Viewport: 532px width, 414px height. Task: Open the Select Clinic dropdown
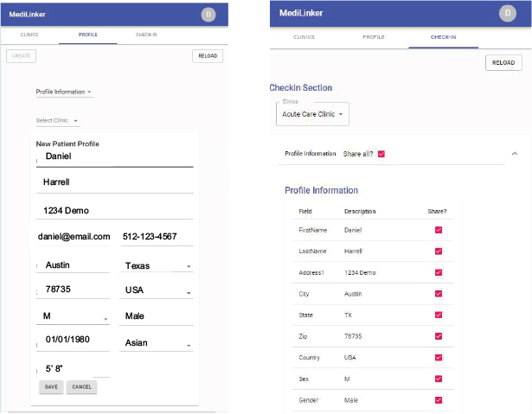pos(57,121)
